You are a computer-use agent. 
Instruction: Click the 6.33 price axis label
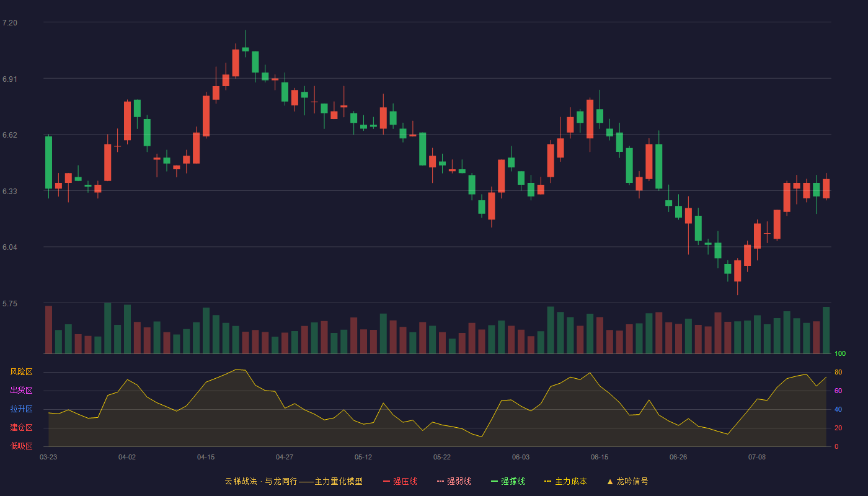[10, 192]
